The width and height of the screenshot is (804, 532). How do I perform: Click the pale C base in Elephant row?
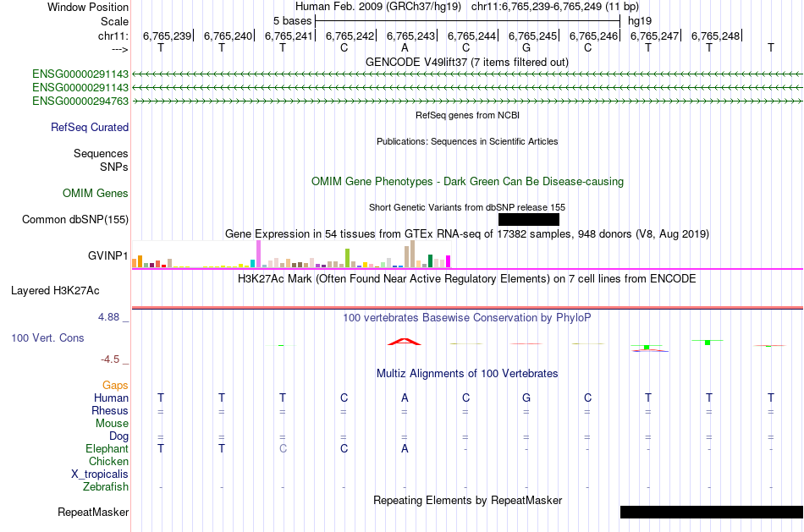point(283,448)
